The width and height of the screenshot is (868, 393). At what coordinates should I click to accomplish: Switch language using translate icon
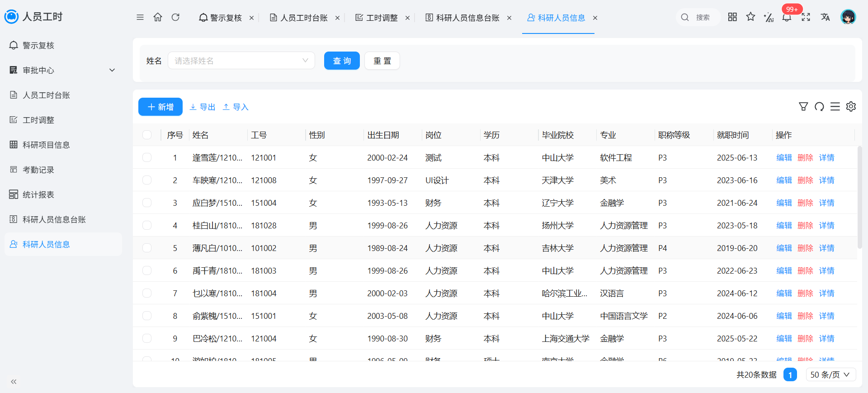(825, 17)
